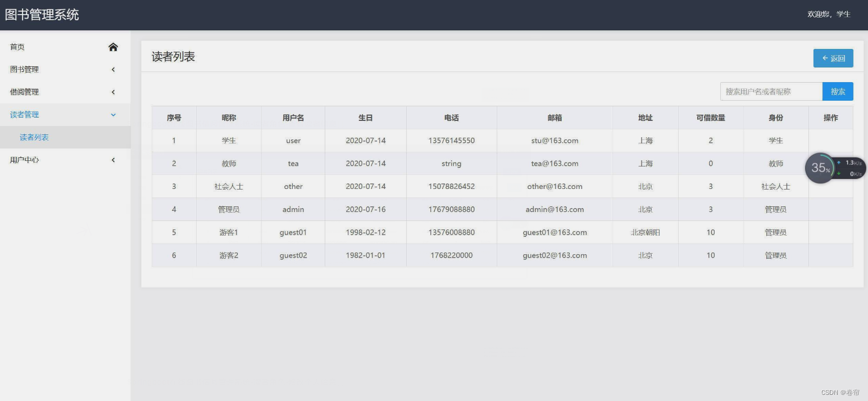Expand the 借阅管理 section chevron
Screen dimensions: 868x401
coord(113,92)
